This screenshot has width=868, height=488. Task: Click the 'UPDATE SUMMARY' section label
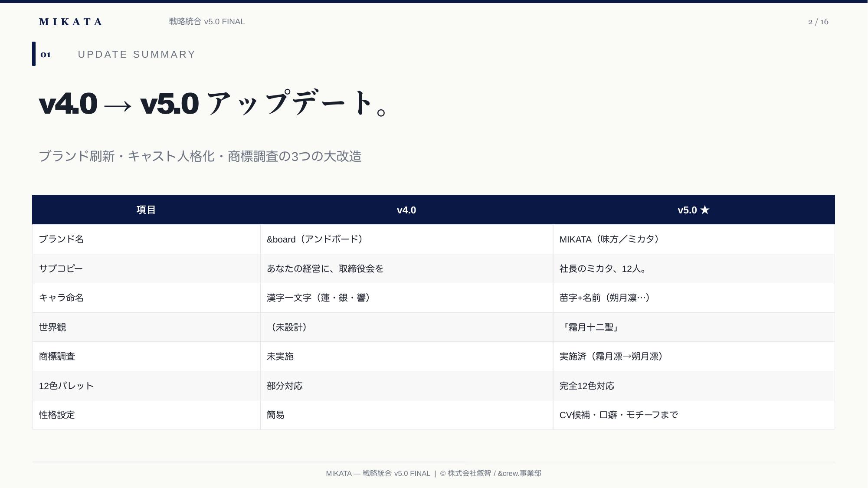point(137,55)
